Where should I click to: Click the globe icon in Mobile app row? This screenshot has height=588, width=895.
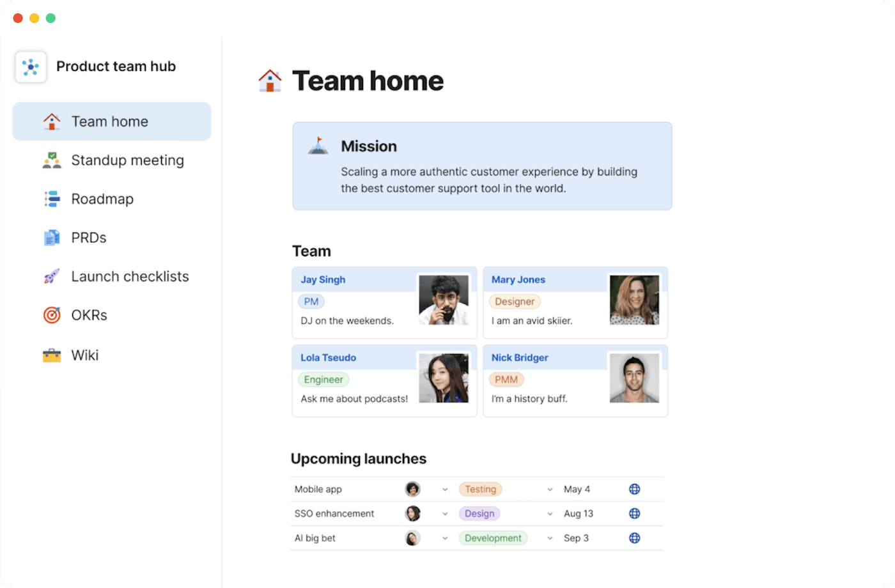[x=634, y=490]
